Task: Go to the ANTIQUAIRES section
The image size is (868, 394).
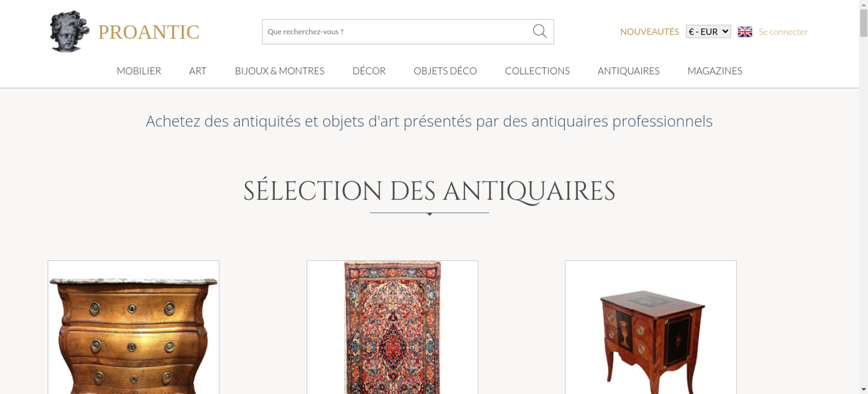Action: [628, 71]
